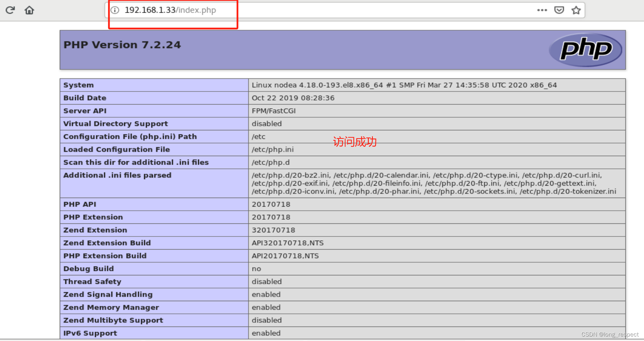Select the value 320170718
The height and width of the screenshot is (341, 644).
274,230
